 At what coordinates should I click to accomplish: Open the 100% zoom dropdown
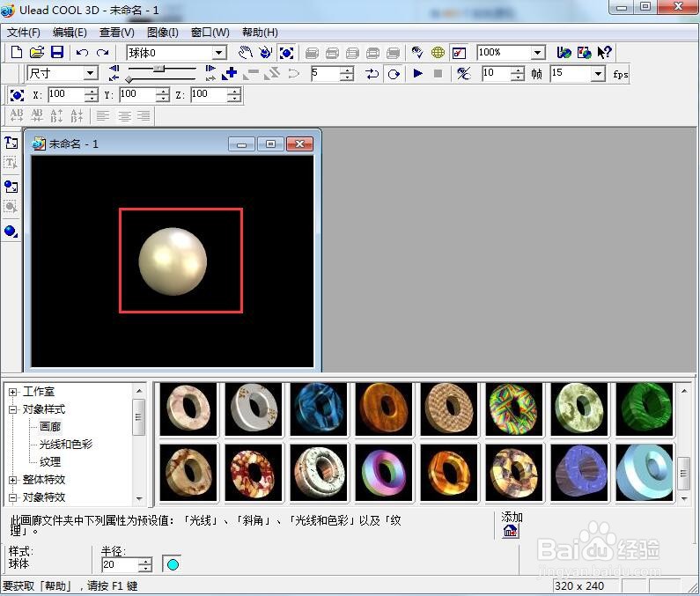(x=538, y=53)
